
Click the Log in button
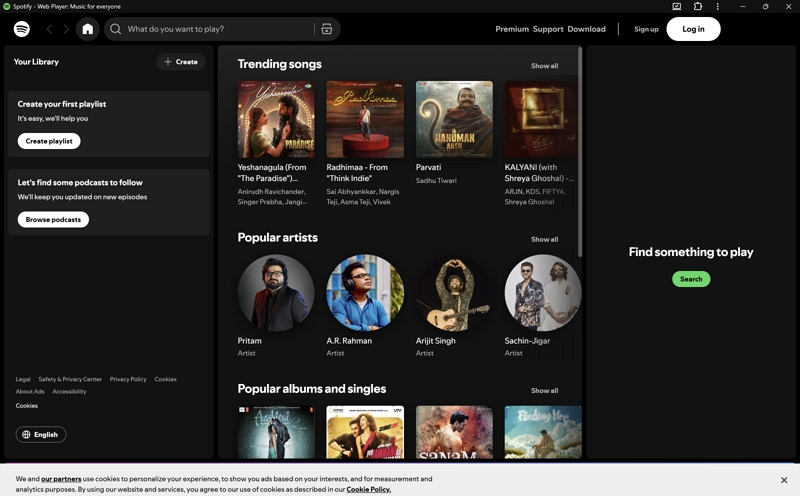click(x=693, y=29)
